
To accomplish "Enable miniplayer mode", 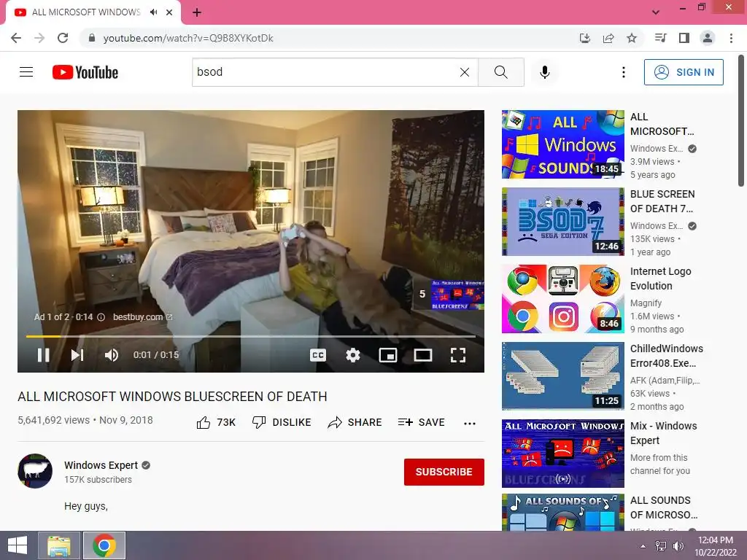I will coord(388,355).
